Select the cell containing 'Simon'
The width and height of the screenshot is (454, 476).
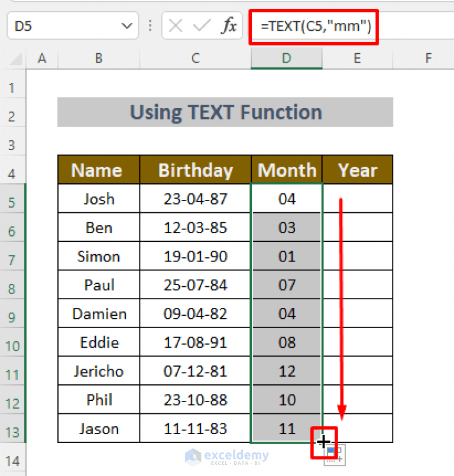[99, 256]
